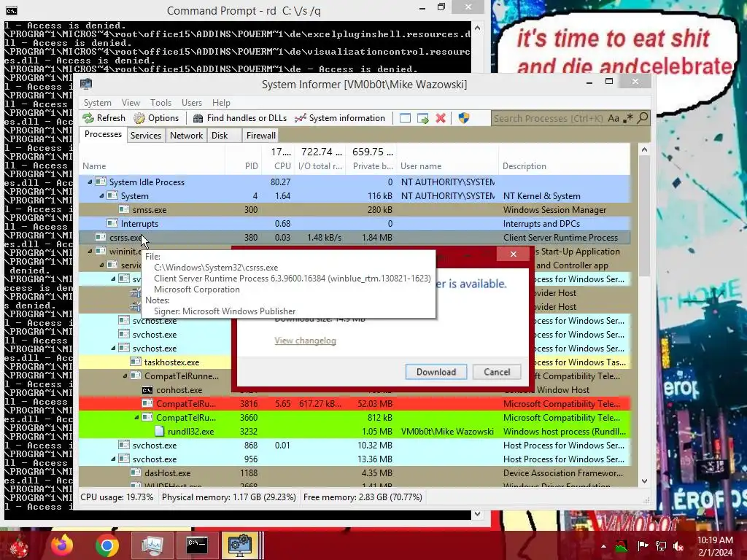Open the View changelog link
This screenshot has height=560, width=747.
click(306, 341)
